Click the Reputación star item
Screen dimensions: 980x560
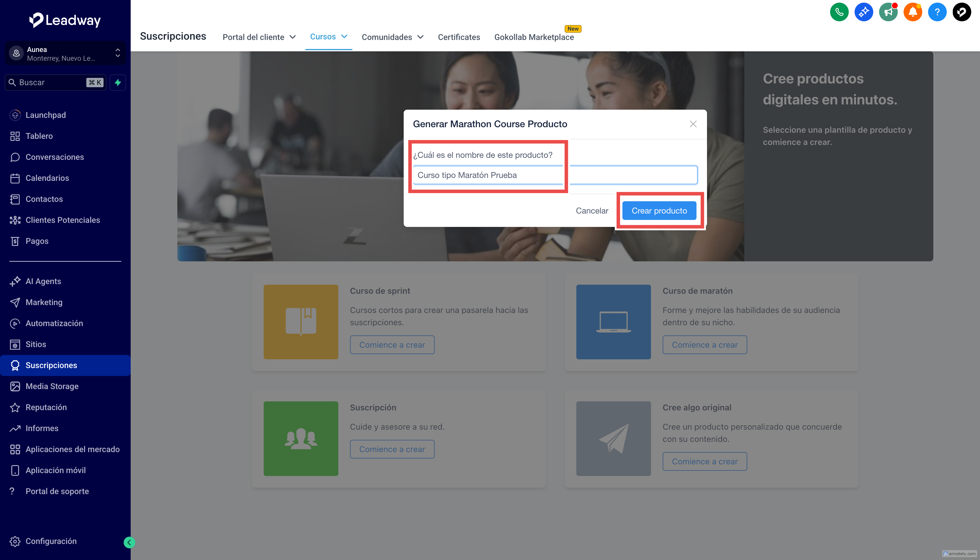click(x=46, y=407)
